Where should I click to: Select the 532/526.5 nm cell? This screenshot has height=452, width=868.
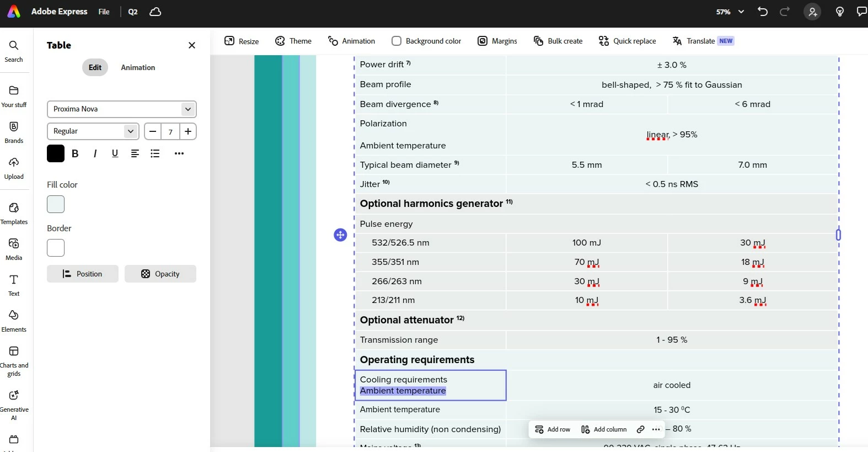click(431, 243)
